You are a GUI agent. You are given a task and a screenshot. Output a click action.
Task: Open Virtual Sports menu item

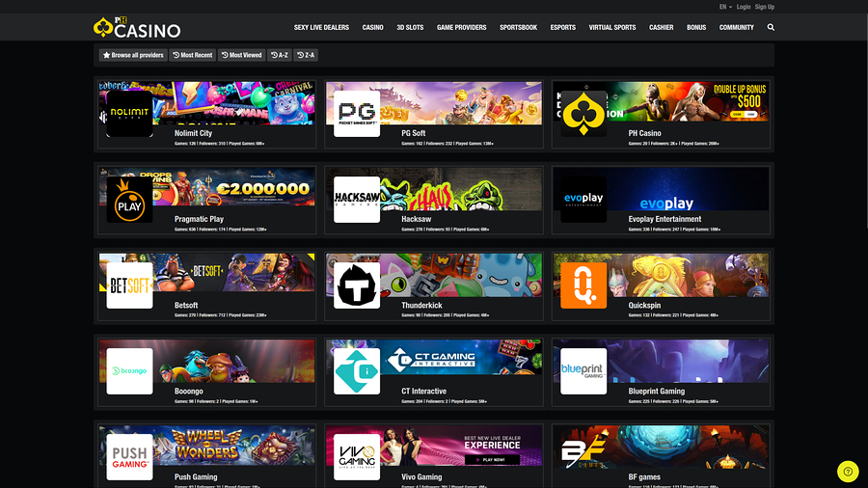[x=611, y=27]
